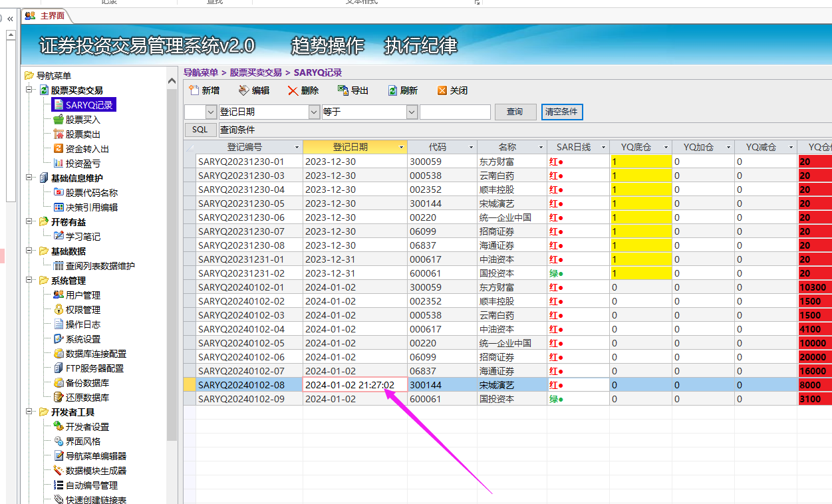Open 界面风格 in the navigation tree
The image size is (832, 504).
tap(82, 441)
